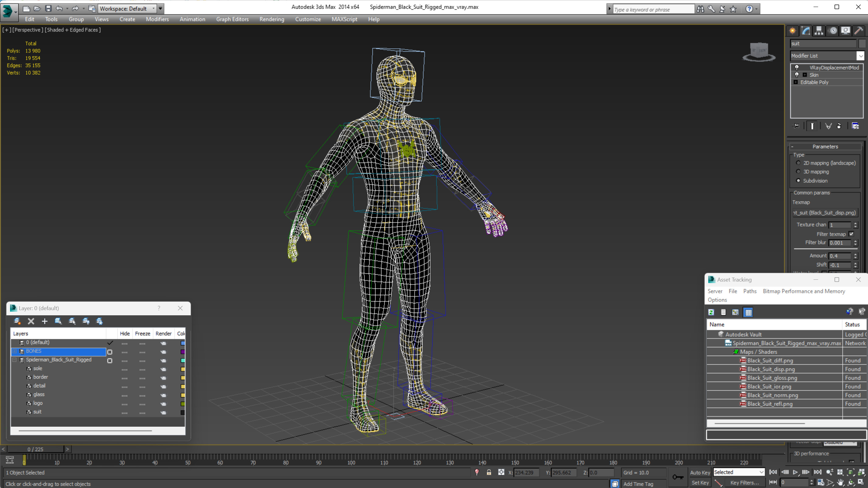
Task: Open the MAXScript menu
Action: coord(344,19)
